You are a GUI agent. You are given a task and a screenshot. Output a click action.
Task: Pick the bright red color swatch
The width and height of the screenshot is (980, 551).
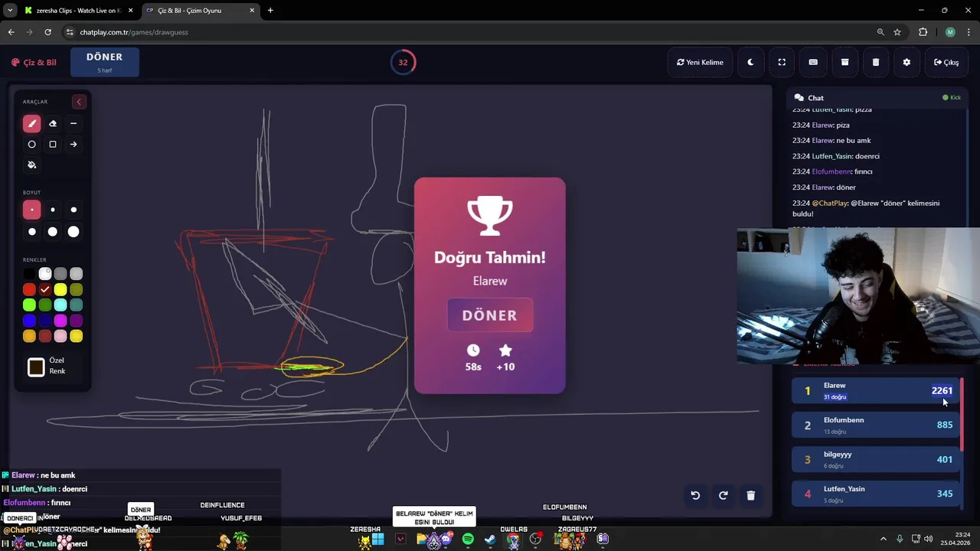[29, 289]
